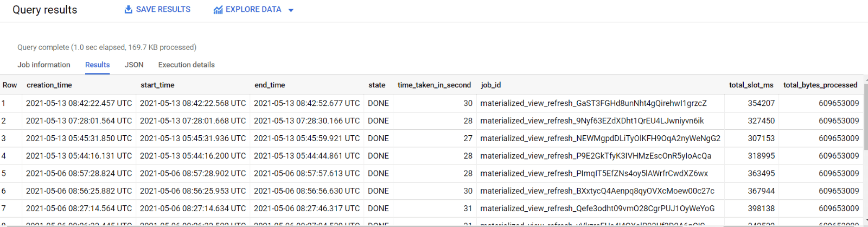Select creation time 2021-05-06 08:57:28.824 UTC cell

pyautogui.click(x=79, y=173)
